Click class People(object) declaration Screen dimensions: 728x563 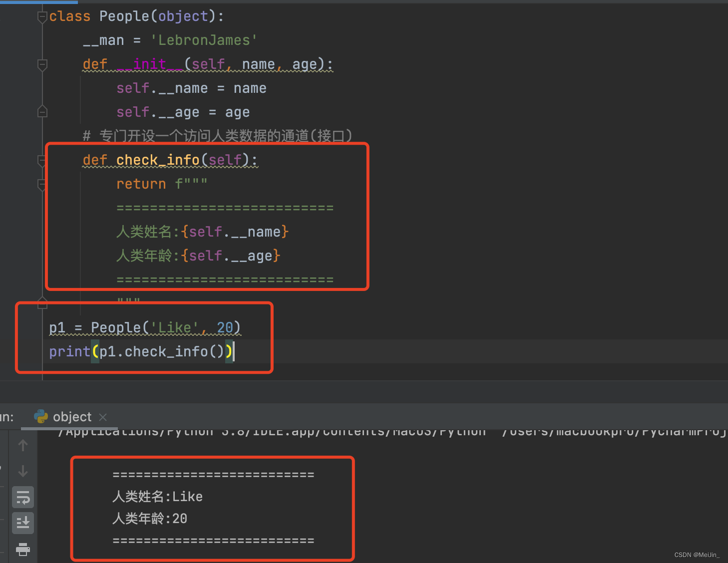click(137, 16)
